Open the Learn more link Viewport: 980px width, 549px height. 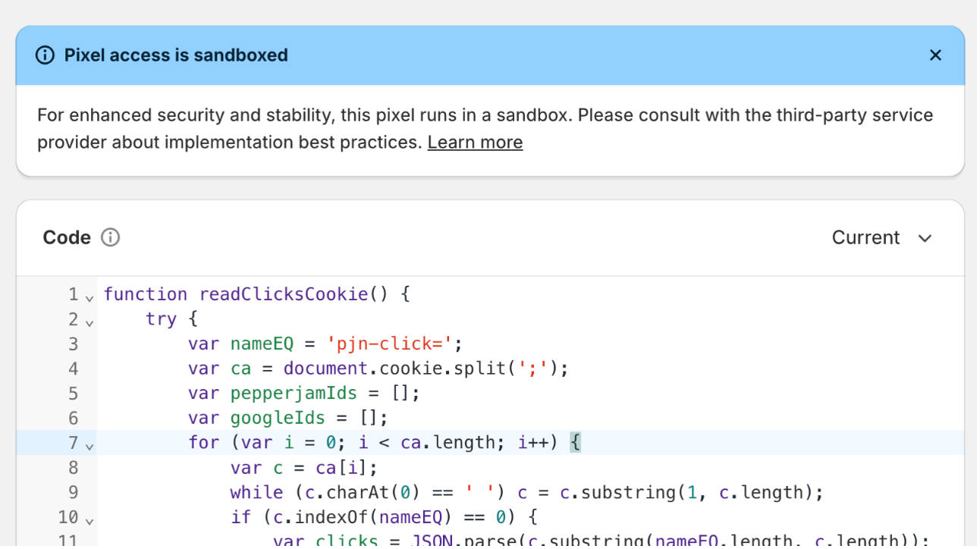point(475,143)
